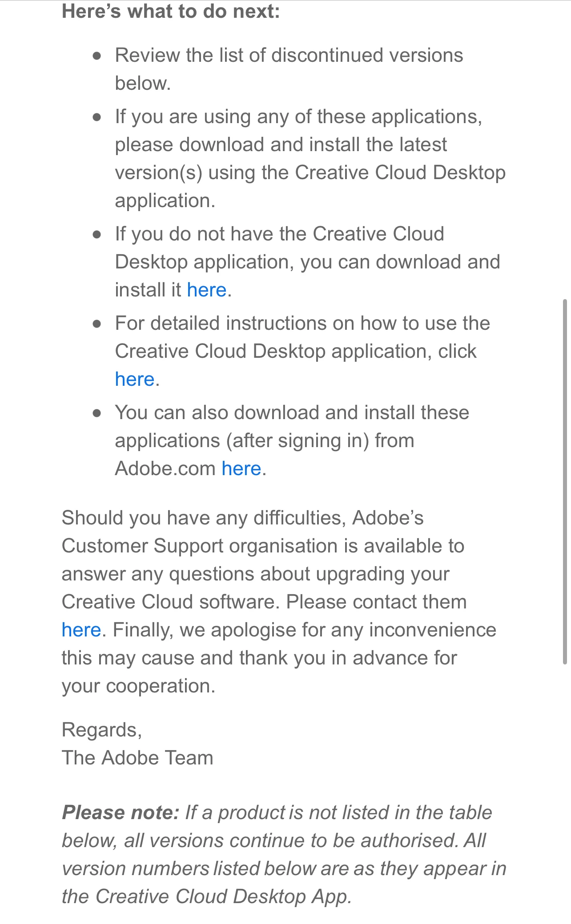Open the 'here' link after 'Adobe.com'
This screenshot has height=924, width=571.
tap(241, 469)
